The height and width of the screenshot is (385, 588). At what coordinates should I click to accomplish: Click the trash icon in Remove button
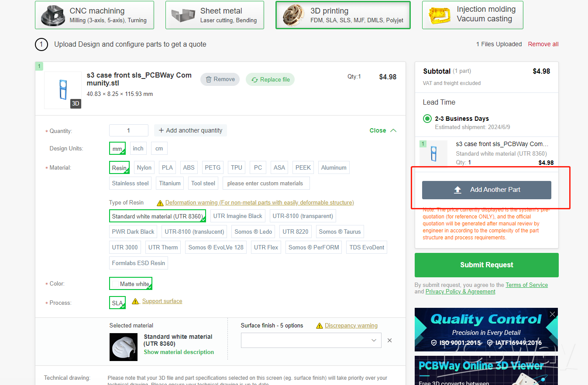[x=209, y=79]
